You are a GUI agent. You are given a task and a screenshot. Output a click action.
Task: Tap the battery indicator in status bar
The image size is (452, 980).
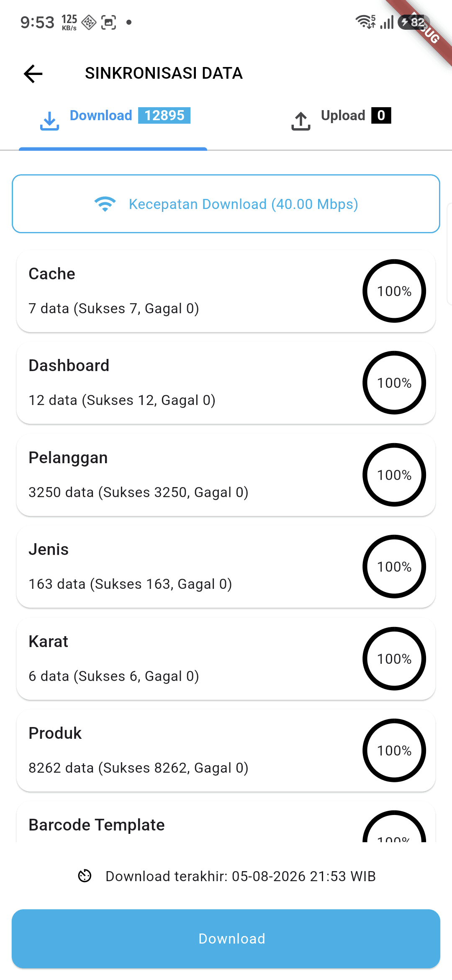413,22
